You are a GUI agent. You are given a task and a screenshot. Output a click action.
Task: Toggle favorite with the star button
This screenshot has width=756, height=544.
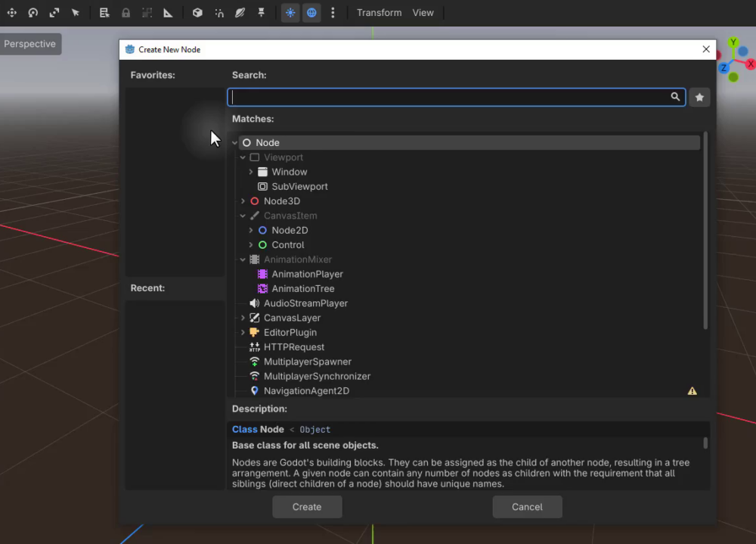pyautogui.click(x=699, y=97)
